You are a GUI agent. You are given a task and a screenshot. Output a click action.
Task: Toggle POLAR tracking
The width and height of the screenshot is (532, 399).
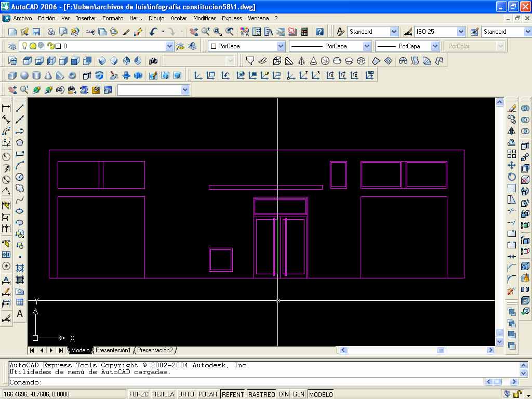tap(208, 394)
